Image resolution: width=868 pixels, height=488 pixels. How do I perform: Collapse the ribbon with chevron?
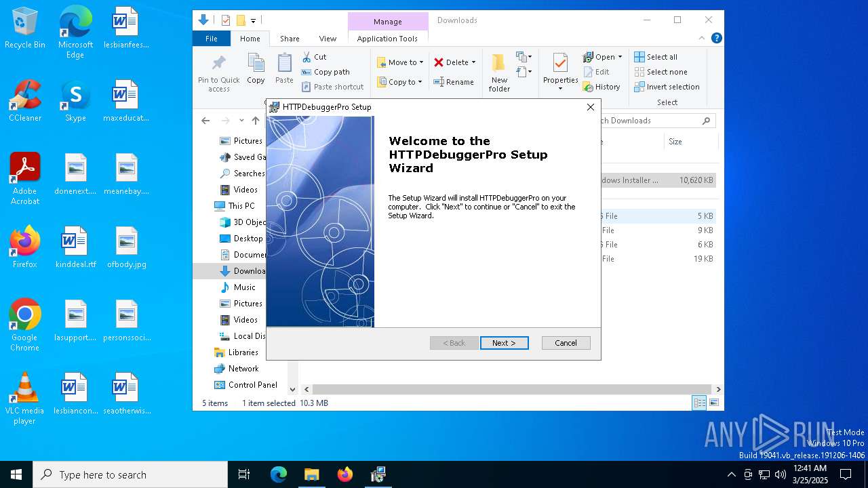point(702,39)
